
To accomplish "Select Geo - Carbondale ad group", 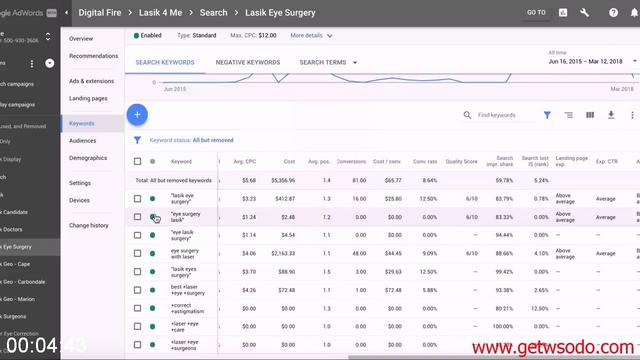I will (23, 282).
